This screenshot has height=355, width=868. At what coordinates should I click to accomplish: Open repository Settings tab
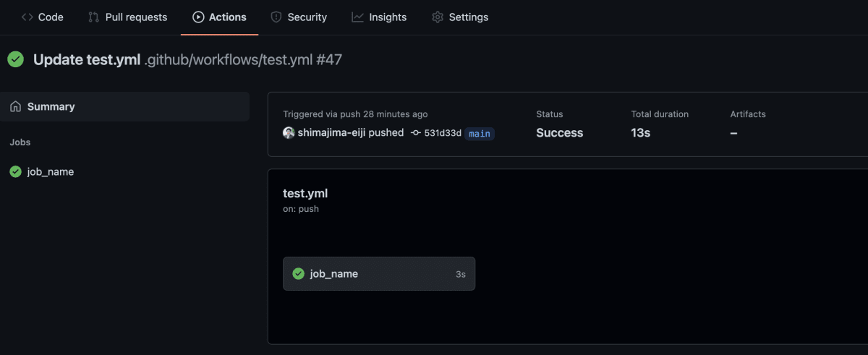(x=460, y=17)
